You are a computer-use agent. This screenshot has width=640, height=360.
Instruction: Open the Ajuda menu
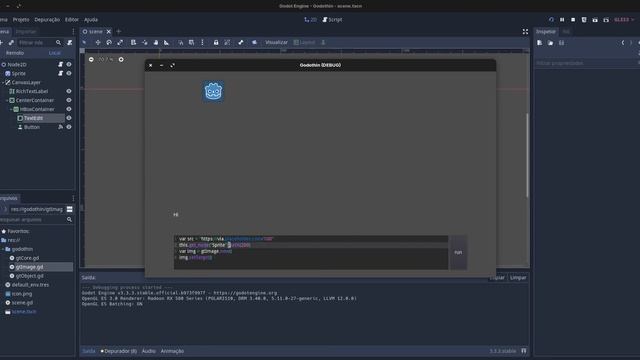pos(91,20)
